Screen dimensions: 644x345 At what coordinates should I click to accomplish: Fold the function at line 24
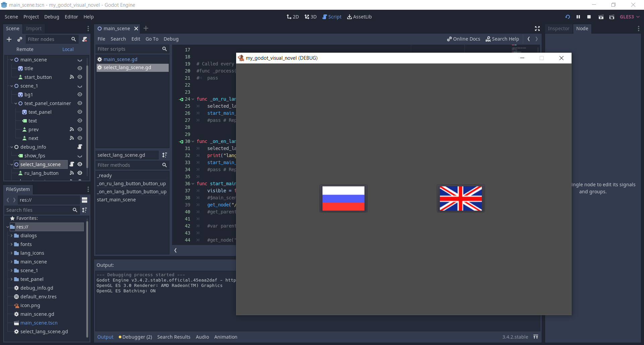pos(193,99)
